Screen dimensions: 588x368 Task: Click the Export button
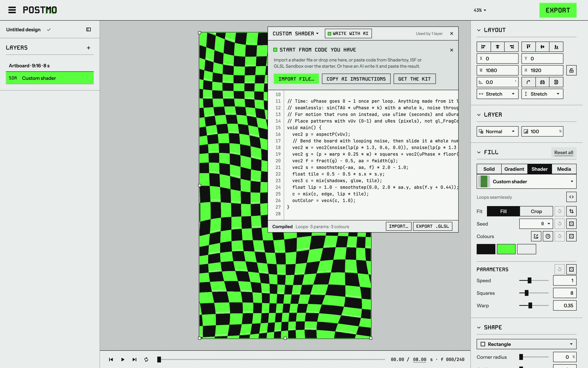tap(558, 10)
